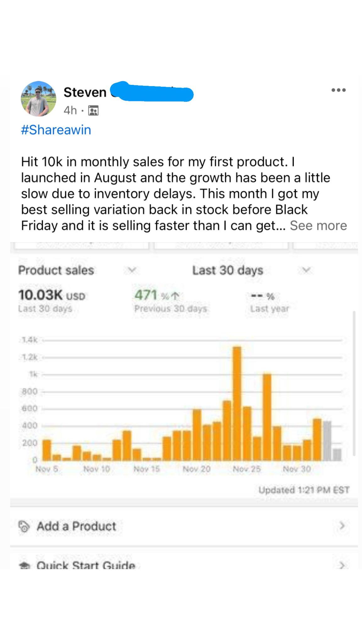Click the Nov 20 axis label
The image size is (362, 644).
(x=197, y=469)
